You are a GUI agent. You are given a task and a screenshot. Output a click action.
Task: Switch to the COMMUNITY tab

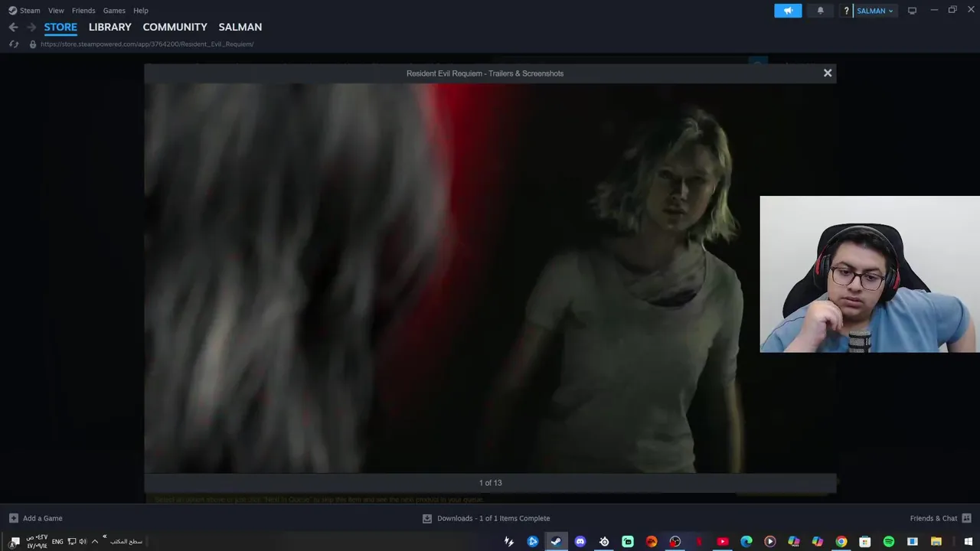(x=175, y=27)
